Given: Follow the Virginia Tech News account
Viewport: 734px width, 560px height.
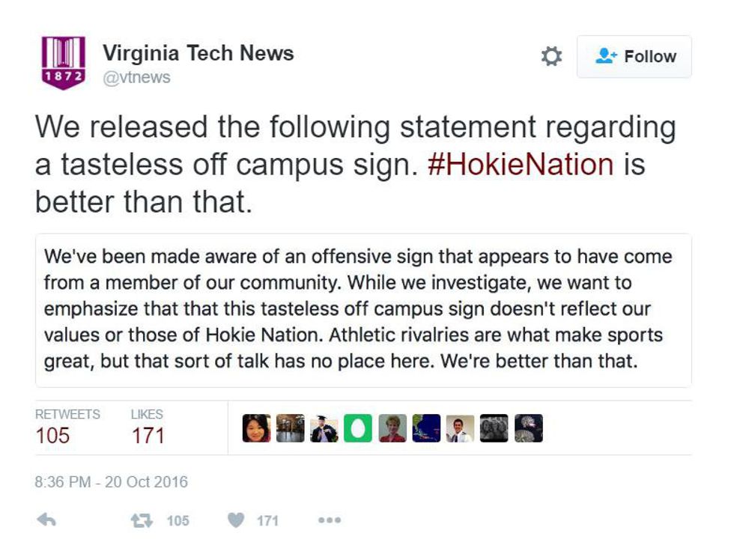Looking at the screenshot, I should click(634, 57).
